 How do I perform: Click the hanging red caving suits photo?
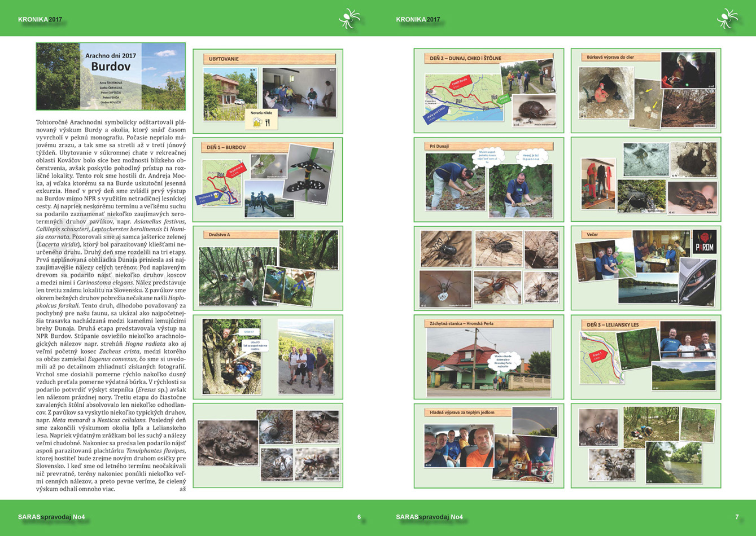pos(598,184)
